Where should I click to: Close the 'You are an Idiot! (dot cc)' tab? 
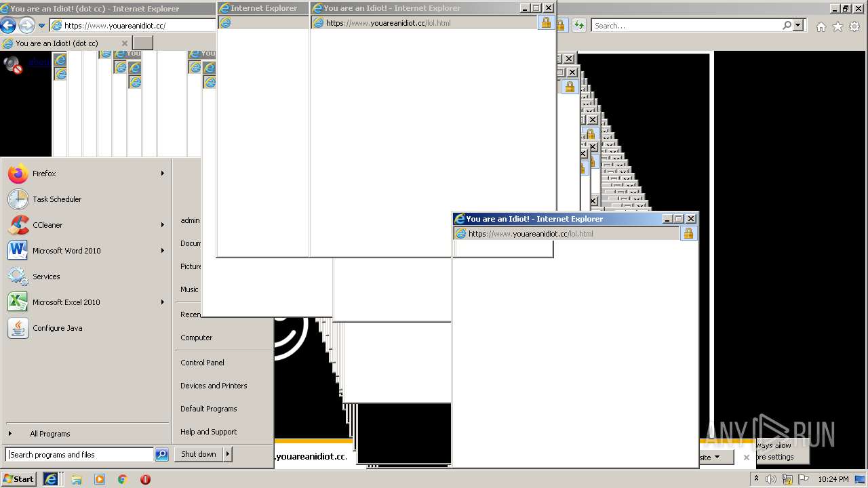[x=124, y=43]
